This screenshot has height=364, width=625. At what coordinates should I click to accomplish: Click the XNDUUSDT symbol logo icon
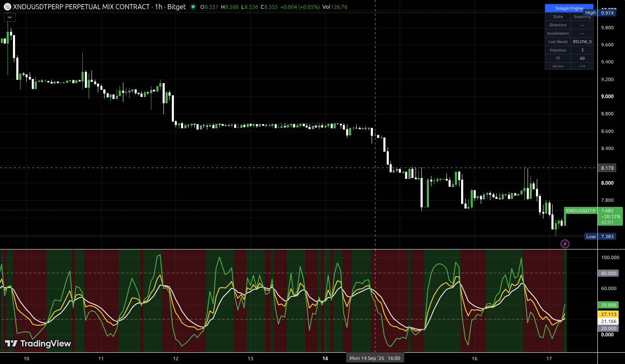click(x=7, y=7)
